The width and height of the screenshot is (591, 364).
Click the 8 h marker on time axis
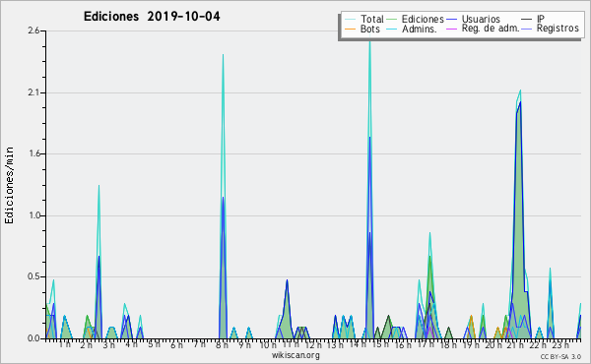click(222, 344)
